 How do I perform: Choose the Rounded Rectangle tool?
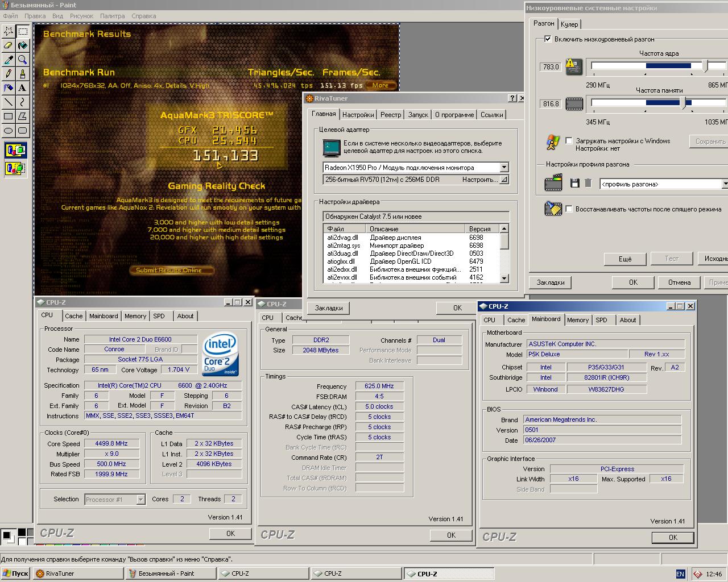tap(23, 131)
